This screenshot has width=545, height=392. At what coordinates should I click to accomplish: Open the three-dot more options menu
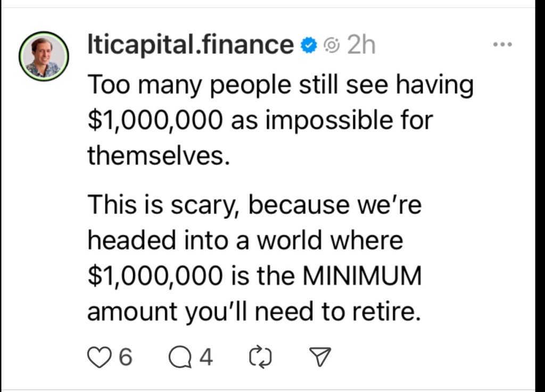point(502,45)
